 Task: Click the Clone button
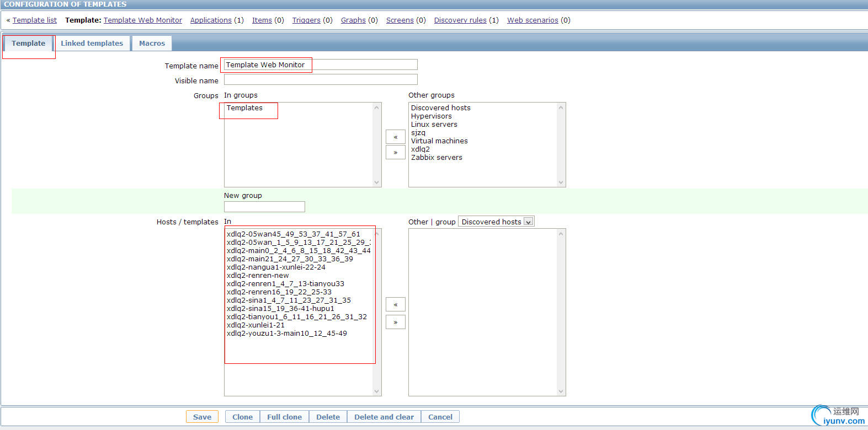[242, 417]
